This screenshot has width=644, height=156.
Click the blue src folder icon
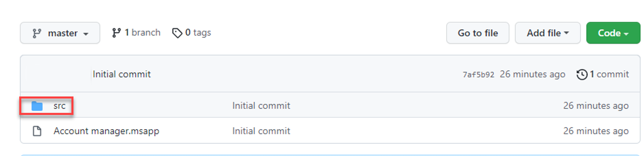(38, 106)
